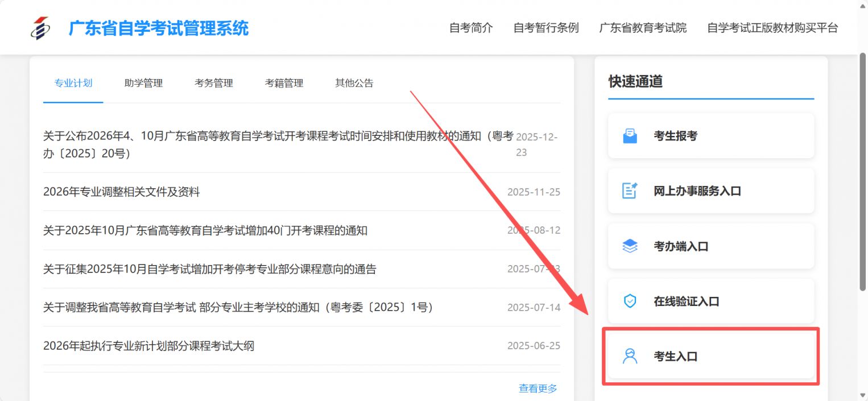
Task: Click the date 2025-06-25
Action: click(534, 346)
